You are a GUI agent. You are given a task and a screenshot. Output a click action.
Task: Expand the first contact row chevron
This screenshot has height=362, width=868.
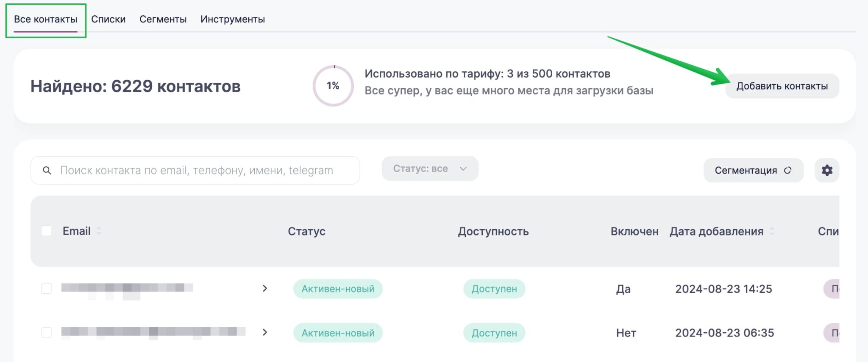point(265,289)
